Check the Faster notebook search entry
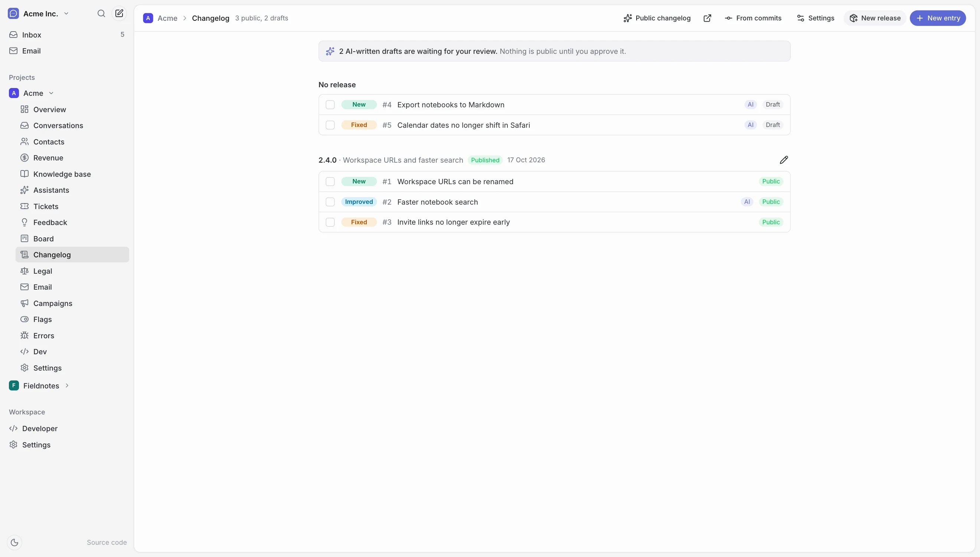The width and height of the screenshot is (980, 557). pyautogui.click(x=330, y=202)
